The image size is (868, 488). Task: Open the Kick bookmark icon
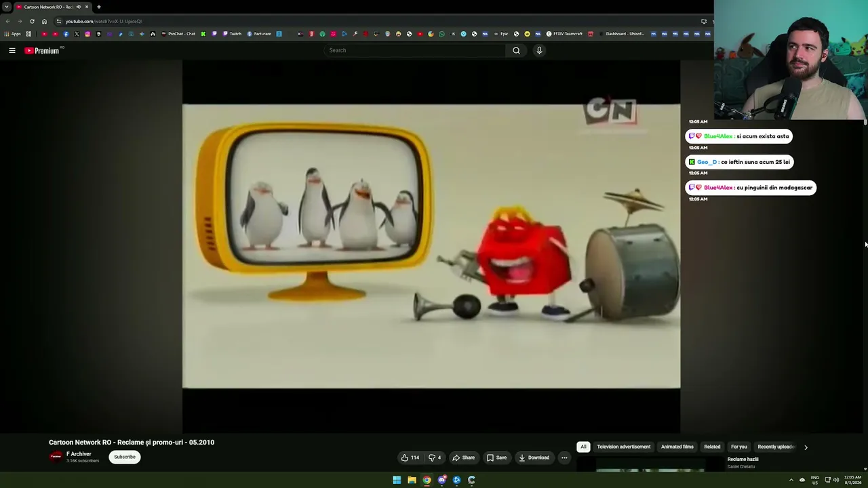(203, 34)
